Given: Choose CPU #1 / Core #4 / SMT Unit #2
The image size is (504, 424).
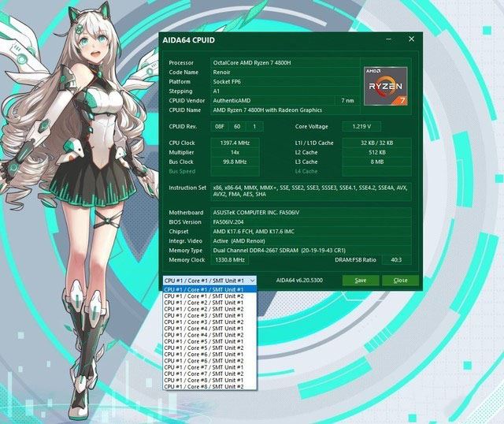Looking at the screenshot, I should pyautogui.click(x=210, y=335).
